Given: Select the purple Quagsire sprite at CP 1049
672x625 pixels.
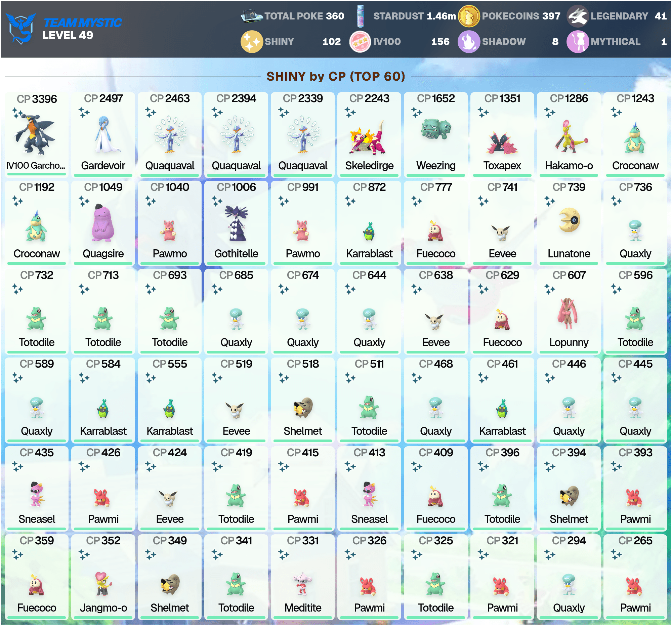Looking at the screenshot, I should coord(103,223).
